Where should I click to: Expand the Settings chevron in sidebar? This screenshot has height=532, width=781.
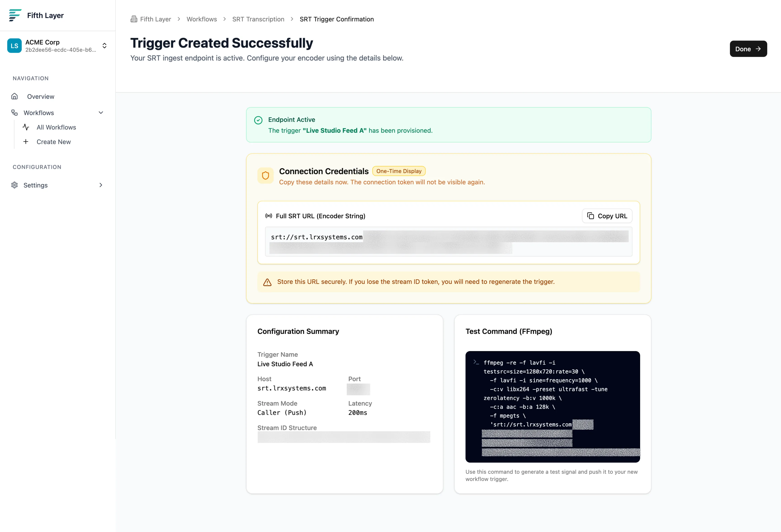[x=100, y=185]
